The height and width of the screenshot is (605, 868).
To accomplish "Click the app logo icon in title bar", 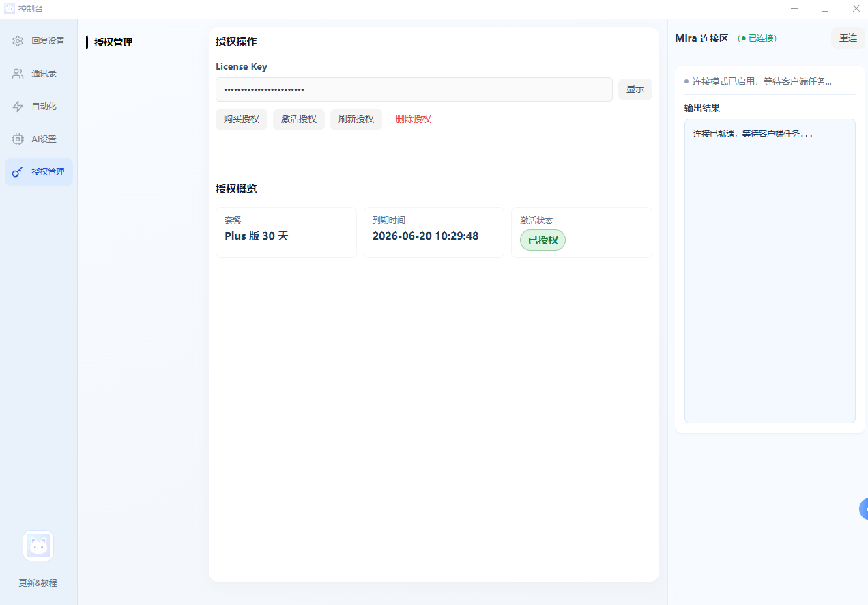I will coord(10,8).
